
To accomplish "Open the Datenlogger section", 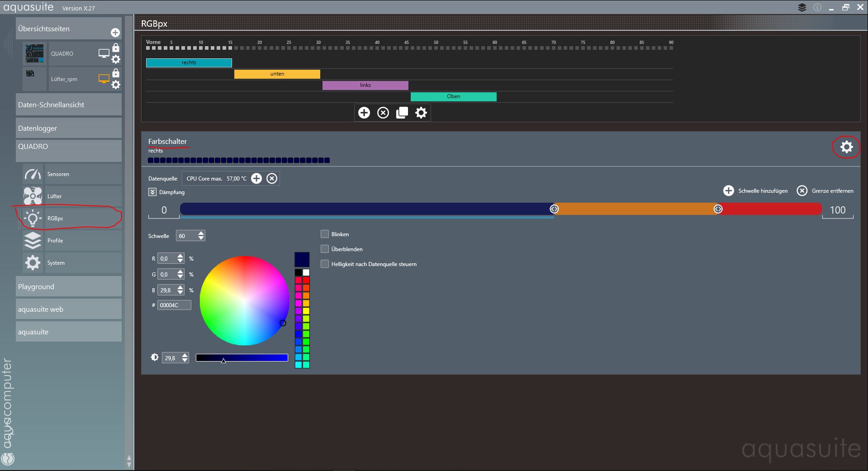I will point(69,128).
